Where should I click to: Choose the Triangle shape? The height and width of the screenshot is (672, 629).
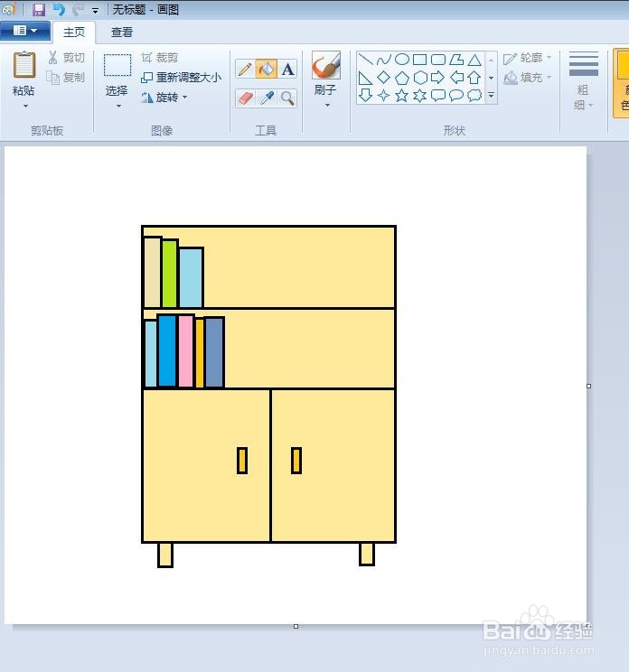474,59
